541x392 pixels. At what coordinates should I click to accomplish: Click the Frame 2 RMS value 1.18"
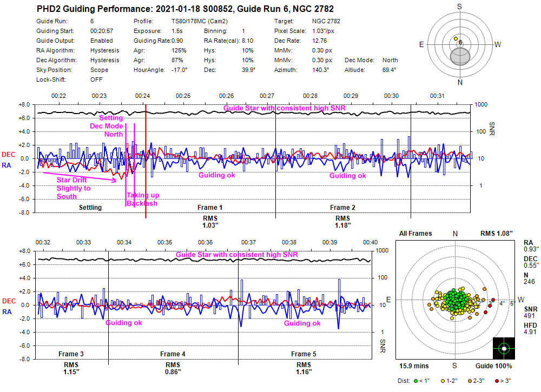(x=343, y=225)
